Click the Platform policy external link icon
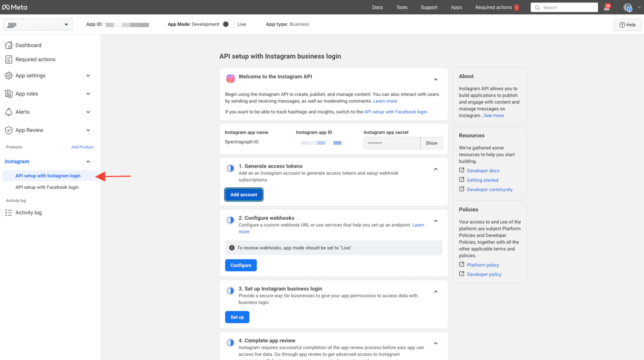This screenshot has width=644, height=360. [462, 264]
